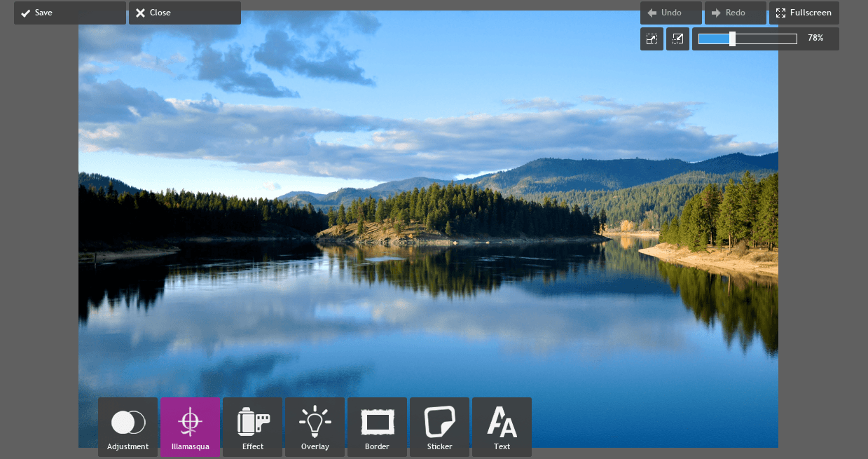The height and width of the screenshot is (459, 868).
Task: Click the enlarge-with-arrow zoom icon
Action: pos(652,39)
